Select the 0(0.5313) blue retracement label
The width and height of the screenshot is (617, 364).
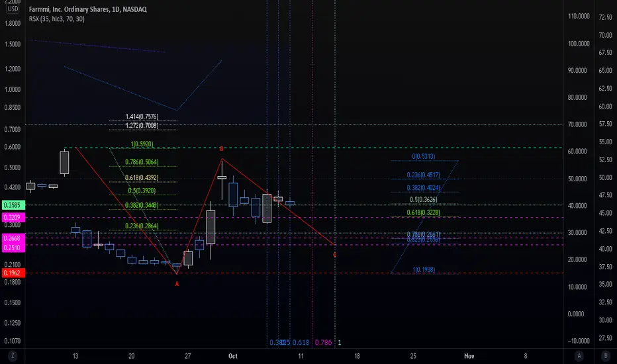point(424,156)
